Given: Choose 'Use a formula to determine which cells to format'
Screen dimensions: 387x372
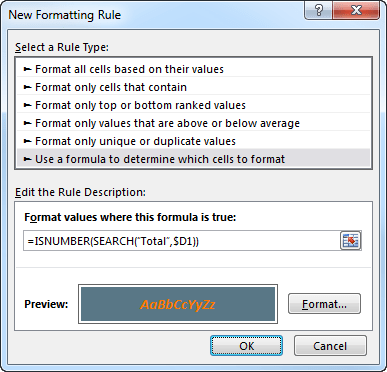Looking at the screenshot, I should (x=194, y=159).
